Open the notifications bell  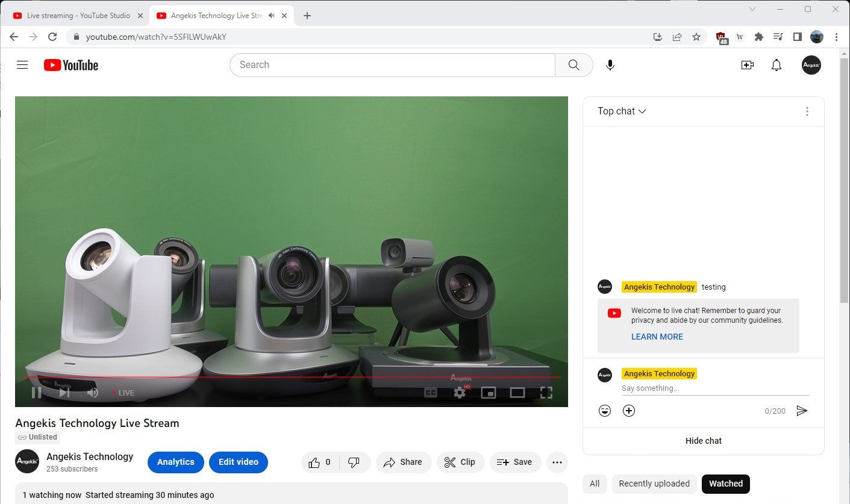click(776, 64)
